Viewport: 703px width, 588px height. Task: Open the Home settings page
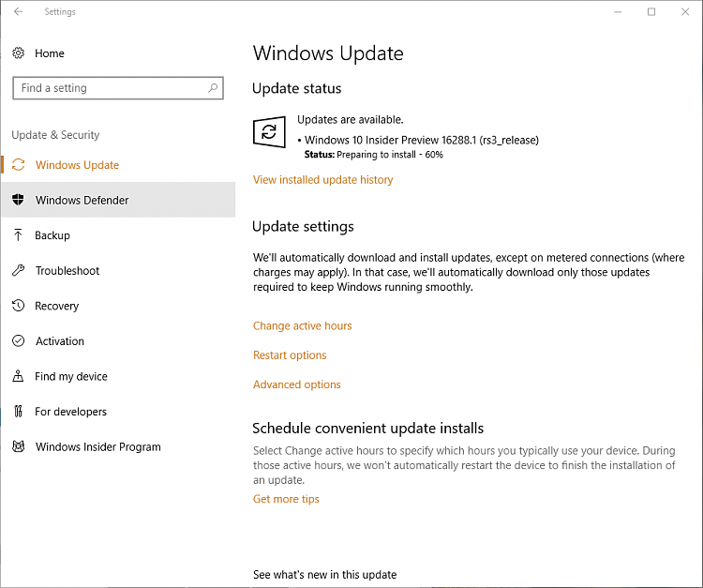[x=50, y=53]
